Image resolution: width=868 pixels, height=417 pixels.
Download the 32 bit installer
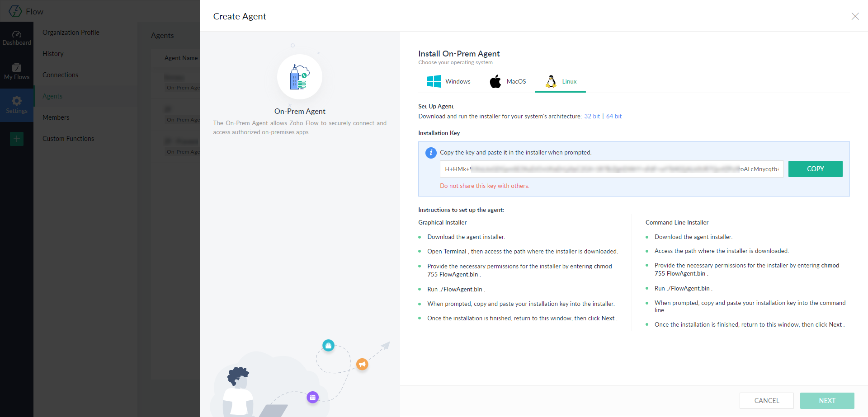pyautogui.click(x=592, y=117)
